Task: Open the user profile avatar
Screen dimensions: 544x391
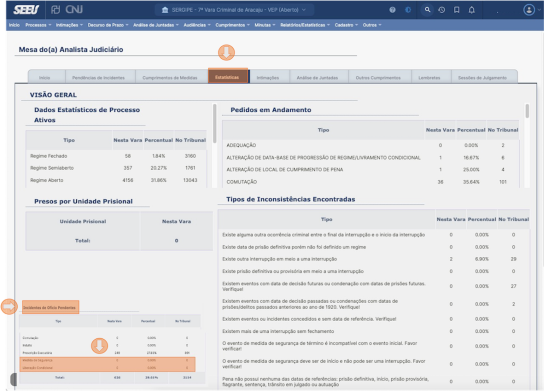Action: [x=529, y=10]
